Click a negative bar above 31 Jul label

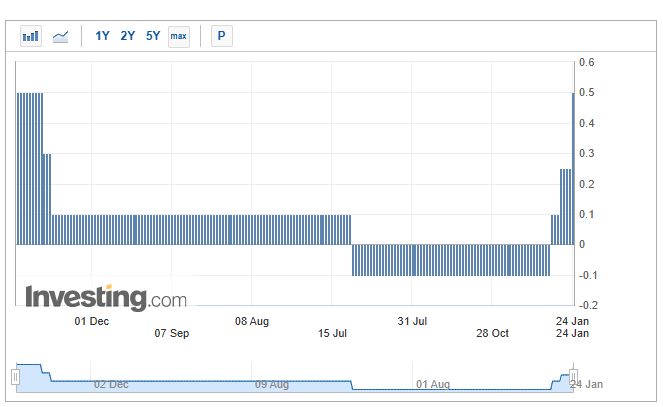coord(412,260)
